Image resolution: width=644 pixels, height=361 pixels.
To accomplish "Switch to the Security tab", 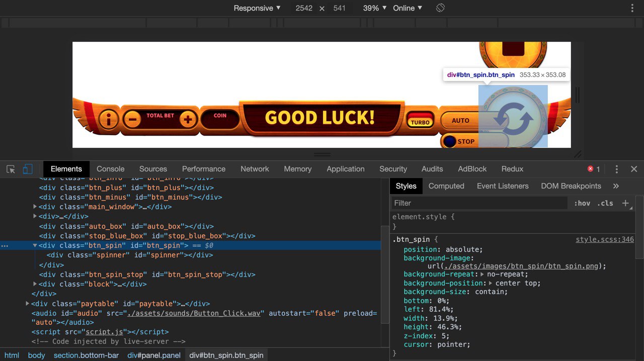I will pyautogui.click(x=393, y=169).
